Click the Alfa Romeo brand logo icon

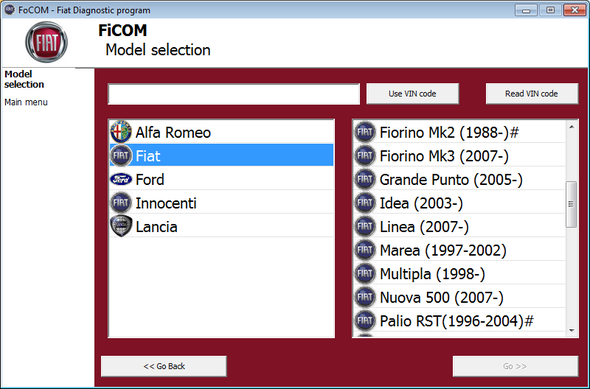coord(121,132)
